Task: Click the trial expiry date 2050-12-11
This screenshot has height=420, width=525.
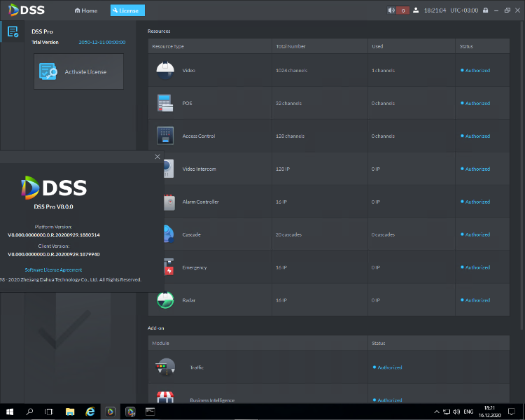Action: (x=102, y=42)
